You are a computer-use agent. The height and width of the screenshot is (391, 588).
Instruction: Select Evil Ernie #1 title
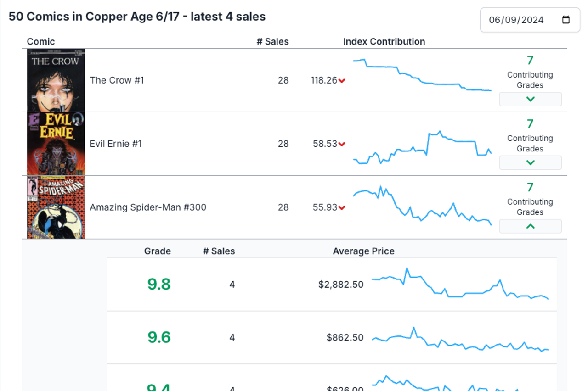tap(116, 144)
